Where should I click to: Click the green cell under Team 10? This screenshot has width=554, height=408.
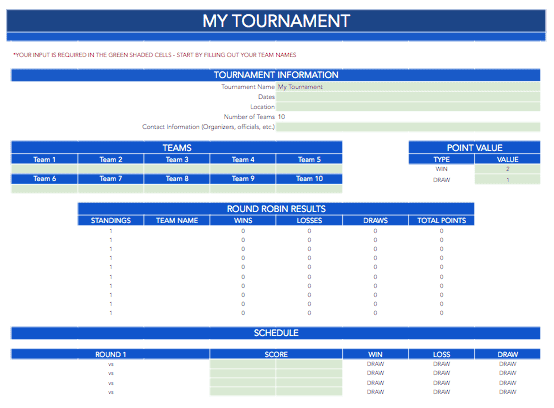[309, 189]
